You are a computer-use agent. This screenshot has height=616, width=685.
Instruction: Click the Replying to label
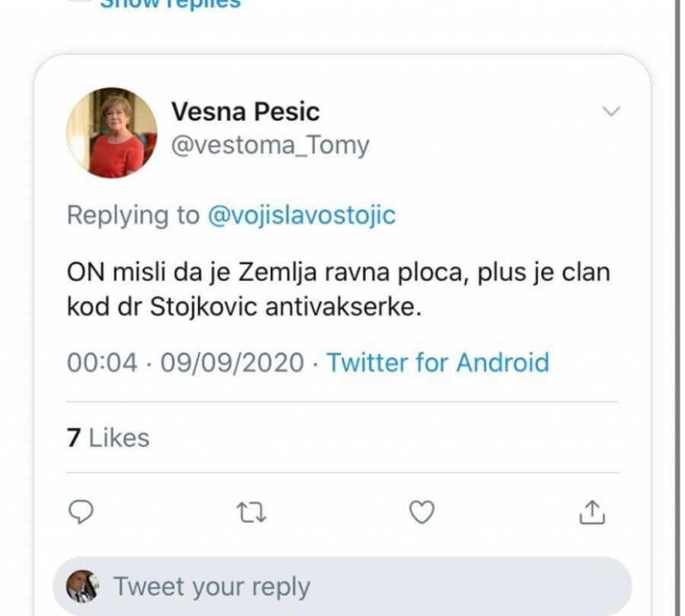[132, 215]
